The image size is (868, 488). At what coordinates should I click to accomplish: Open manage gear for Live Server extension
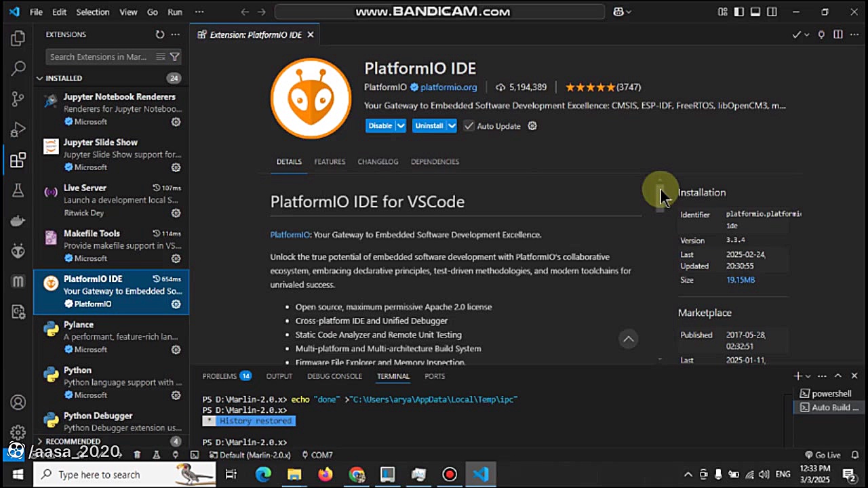pyautogui.click(x=176, y=213)
